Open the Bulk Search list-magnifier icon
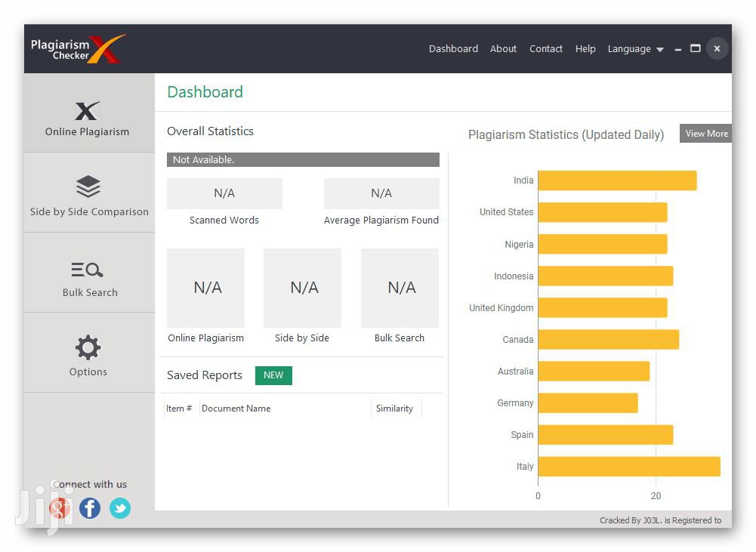756x552 pixels. pyautogui.click(x=88, y=270)
